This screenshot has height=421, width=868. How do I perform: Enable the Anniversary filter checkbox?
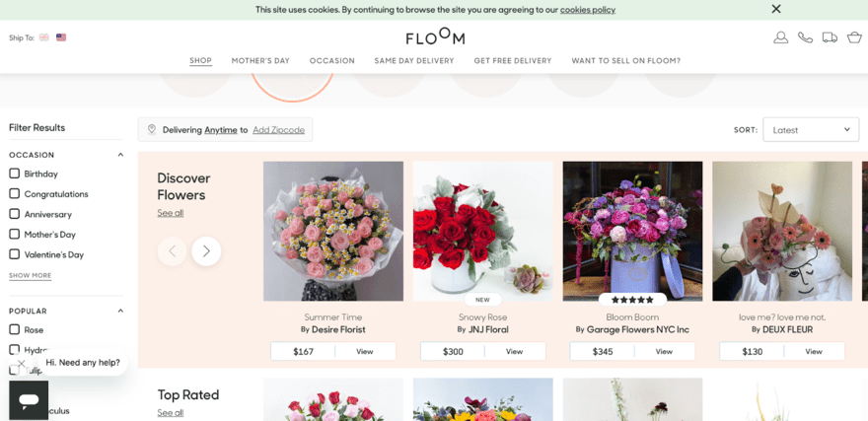pyautogui.click(x=14, y=214)
